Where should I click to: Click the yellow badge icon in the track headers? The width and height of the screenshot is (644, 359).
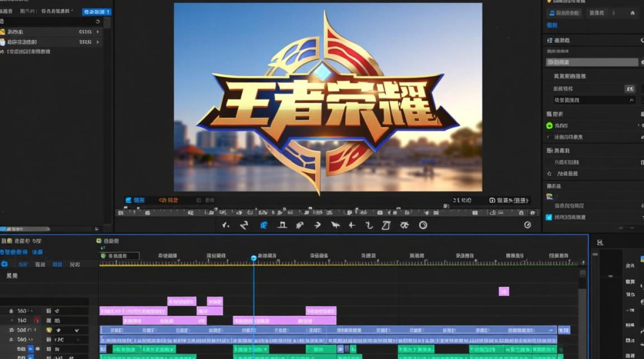(x=49, y=330)
